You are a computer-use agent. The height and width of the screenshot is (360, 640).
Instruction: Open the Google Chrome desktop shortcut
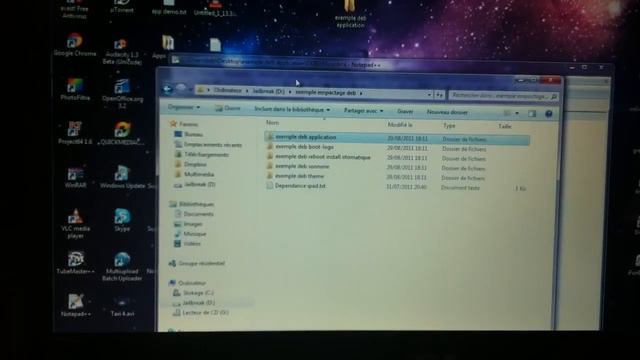[x=75, y=45]
